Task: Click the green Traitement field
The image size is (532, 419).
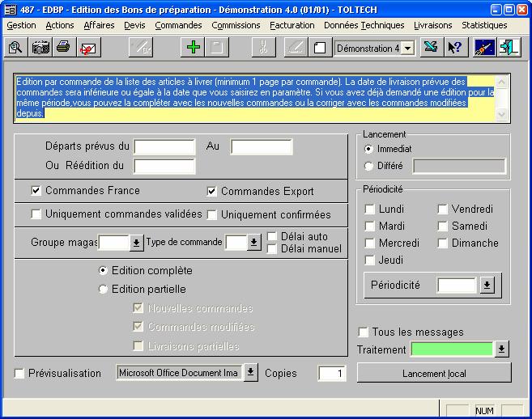Action: pos(452,349)
